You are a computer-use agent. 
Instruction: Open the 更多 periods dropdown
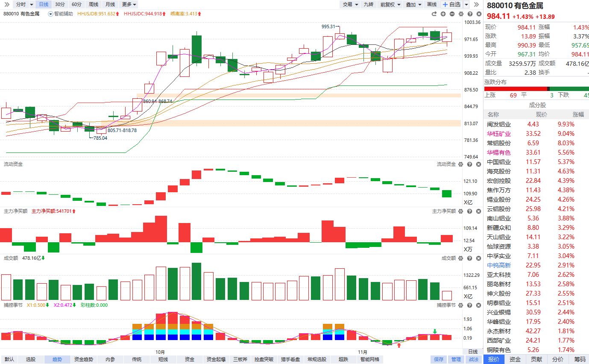click(x=129, y=4)
